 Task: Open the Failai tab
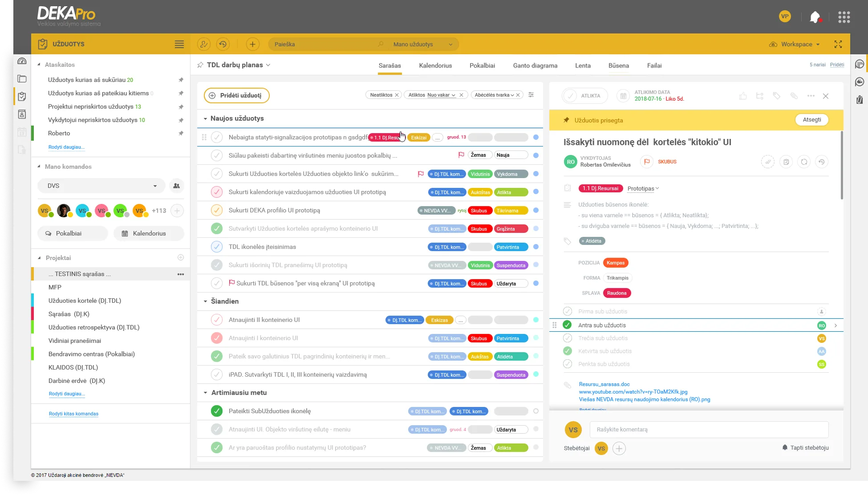[x=654, y=65]
